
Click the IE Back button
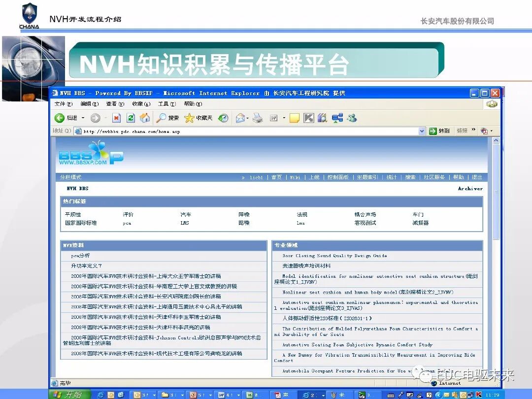point(66,118)
